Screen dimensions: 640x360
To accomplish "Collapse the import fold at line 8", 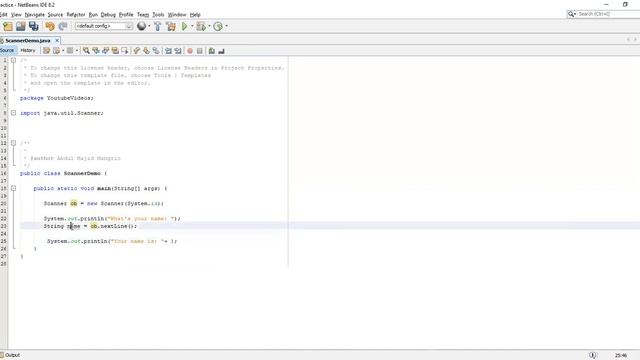I will (13, 113).
